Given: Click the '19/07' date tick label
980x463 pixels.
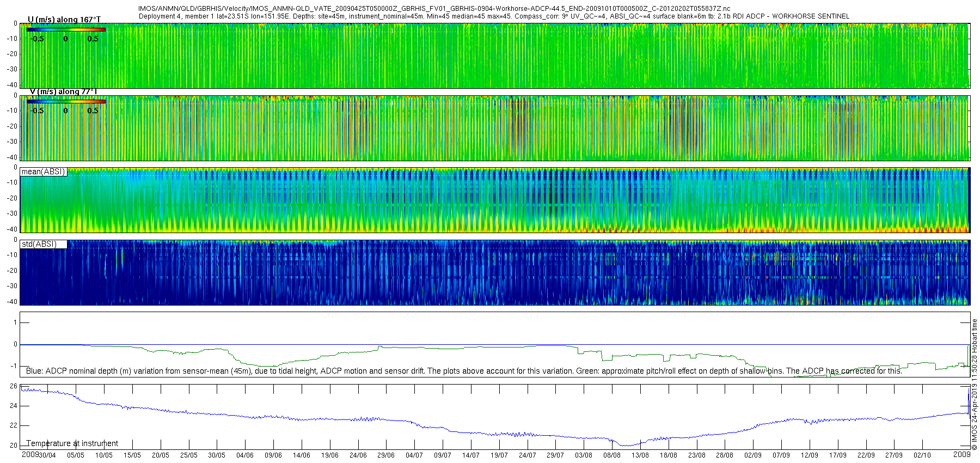Looking at the screenshot, I should pos(499,455).
